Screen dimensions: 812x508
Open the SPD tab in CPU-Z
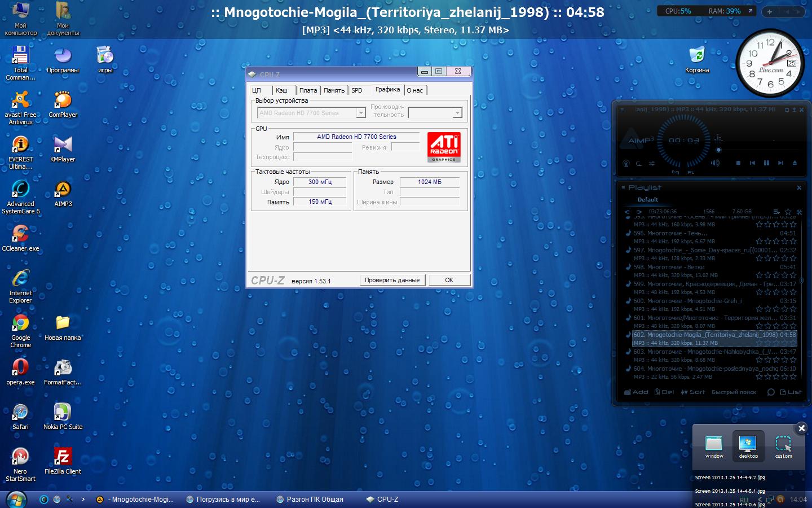[357, 90]
